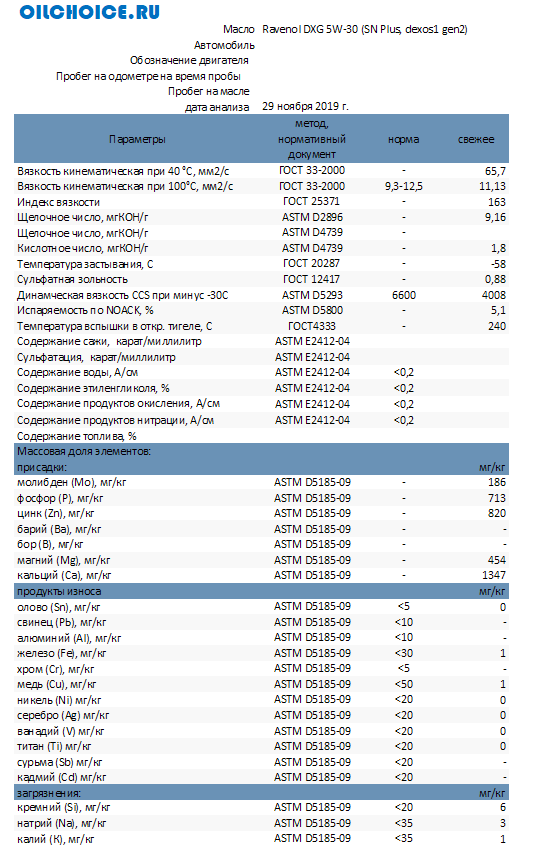Viewport: 537px width, 855px height.
Task: Click the свинец (Pb) row label
Action: (x=62, y=623)
